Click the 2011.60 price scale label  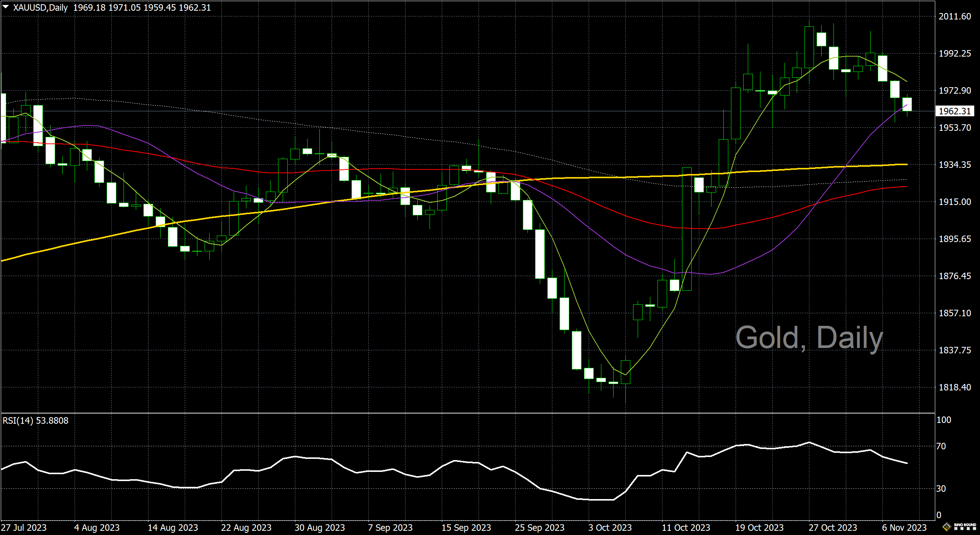pyautogui.click(x=954, y=16)
